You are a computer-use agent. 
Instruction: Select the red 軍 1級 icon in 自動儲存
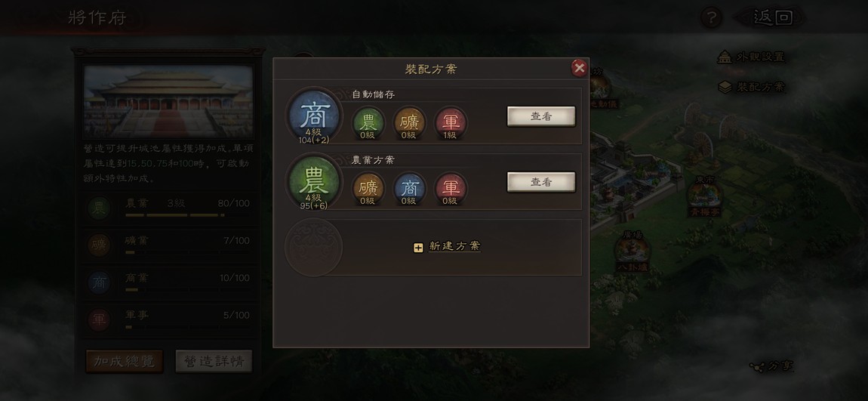451,122
